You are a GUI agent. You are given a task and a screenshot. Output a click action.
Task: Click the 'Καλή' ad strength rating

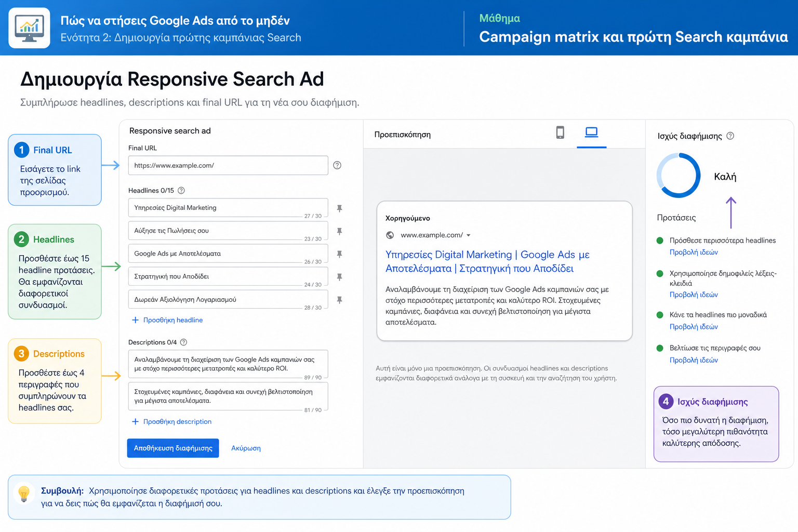point(725,177)
